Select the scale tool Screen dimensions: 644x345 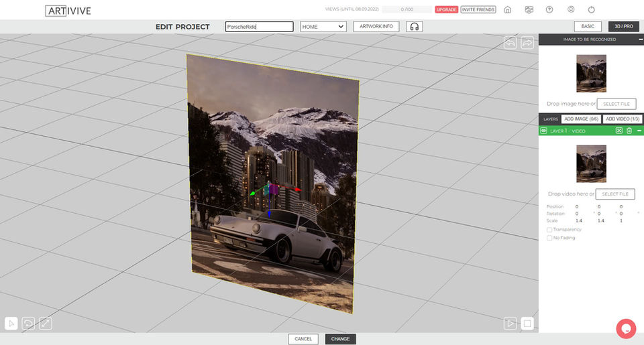[46, 324]
